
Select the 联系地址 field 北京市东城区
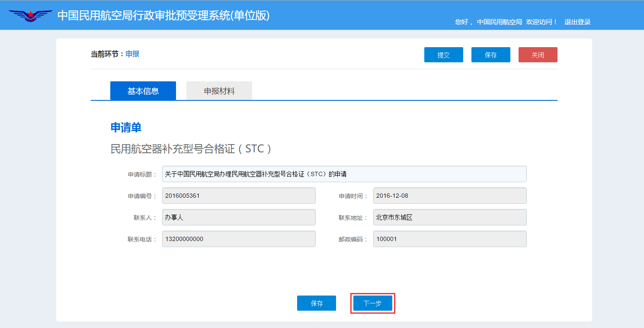coord(450,217)
